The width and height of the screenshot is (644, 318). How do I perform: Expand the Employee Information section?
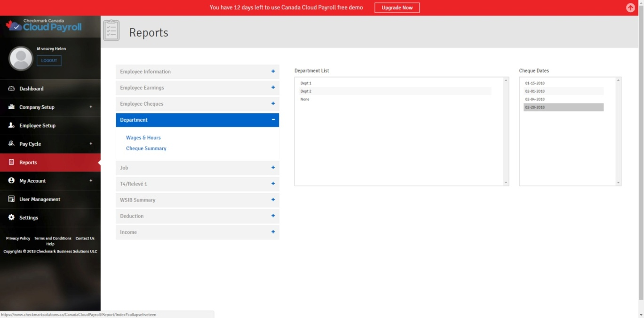pos(197,72)
